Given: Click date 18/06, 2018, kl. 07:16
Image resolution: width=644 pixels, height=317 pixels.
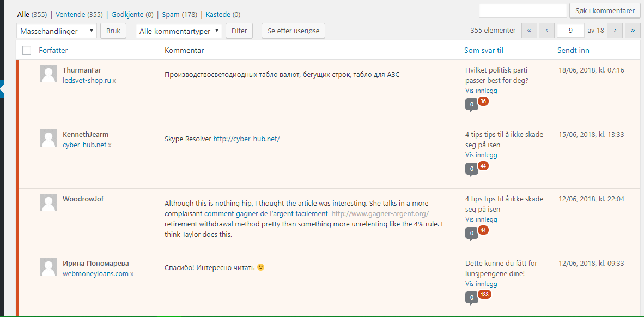Looking at the screenshot, I should 592,70.
